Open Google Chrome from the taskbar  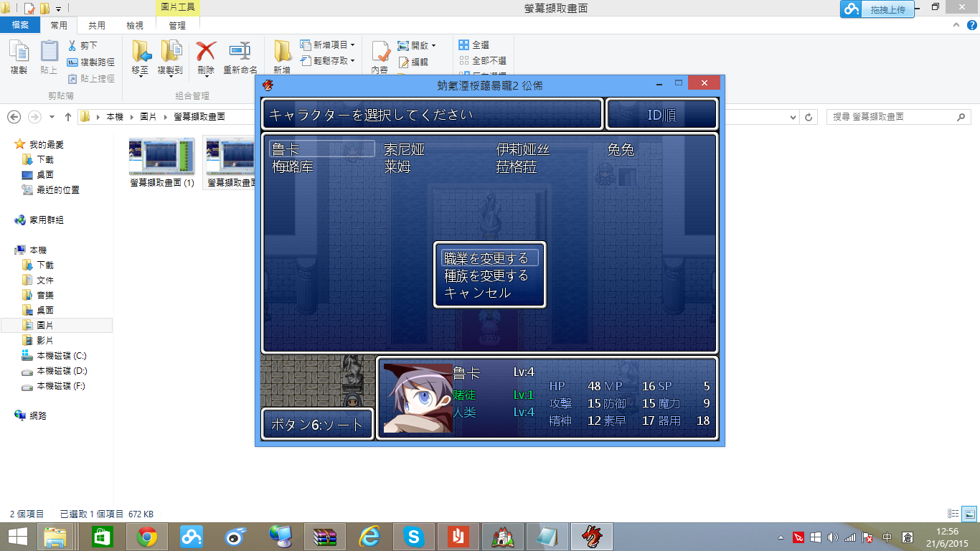tap(147, 536)
